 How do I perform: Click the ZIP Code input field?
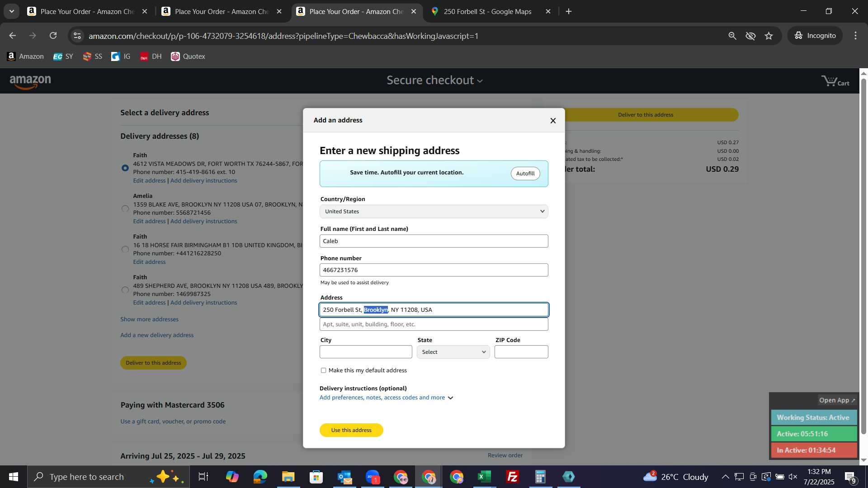click(521, 352)
